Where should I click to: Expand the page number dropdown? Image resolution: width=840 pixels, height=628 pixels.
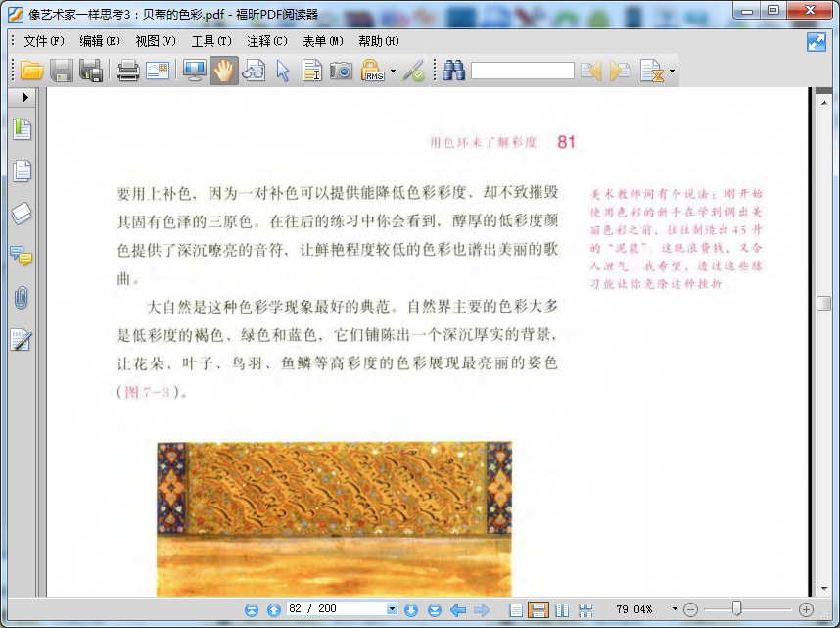tap(393, 608)
